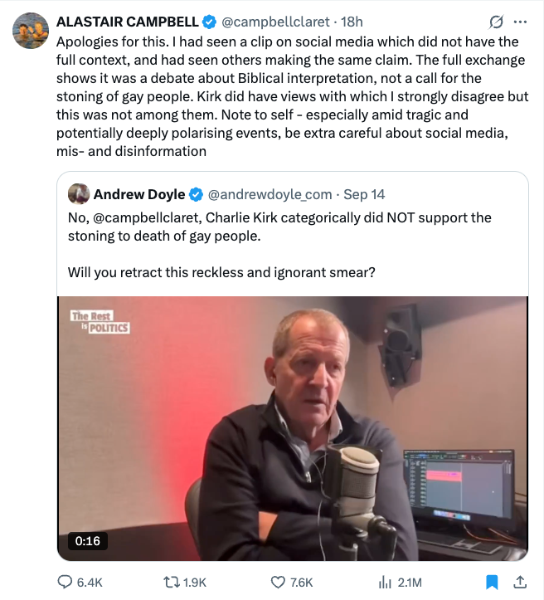Click the @andrewdoyle_com handle
544x600 pixels.
pos(270,194)
